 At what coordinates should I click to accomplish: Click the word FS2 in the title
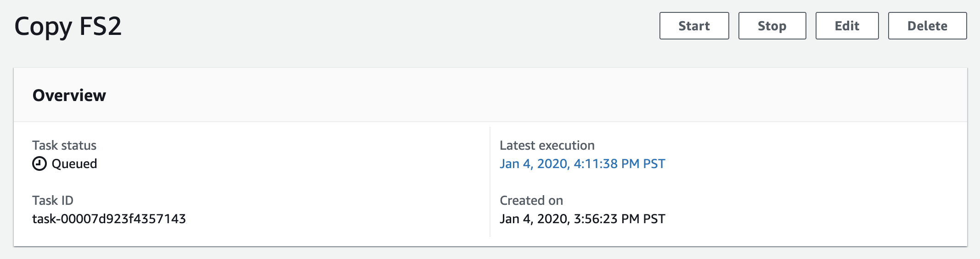[x=101, y=26]
